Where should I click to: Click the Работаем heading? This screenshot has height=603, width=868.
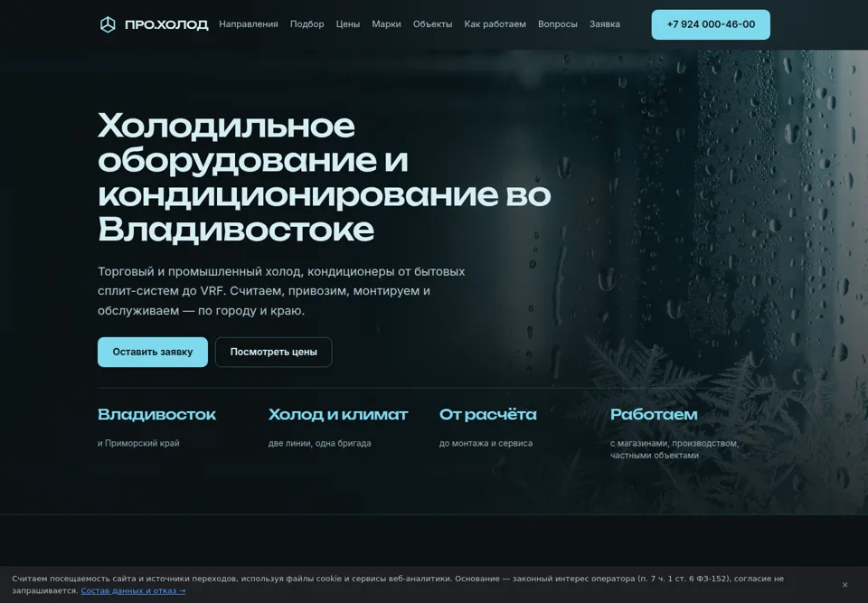tap(654, 415)
